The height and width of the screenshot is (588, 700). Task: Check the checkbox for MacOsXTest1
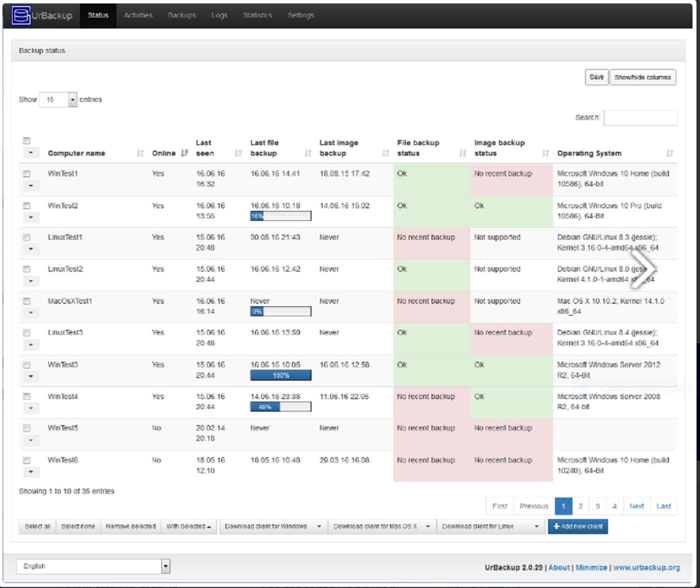point(27,300)
